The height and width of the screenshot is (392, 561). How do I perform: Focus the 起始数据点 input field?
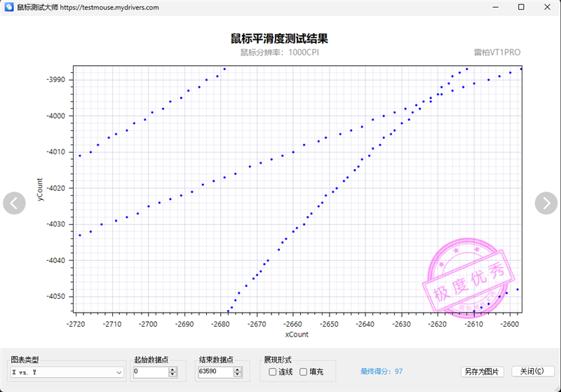(151, 372)
